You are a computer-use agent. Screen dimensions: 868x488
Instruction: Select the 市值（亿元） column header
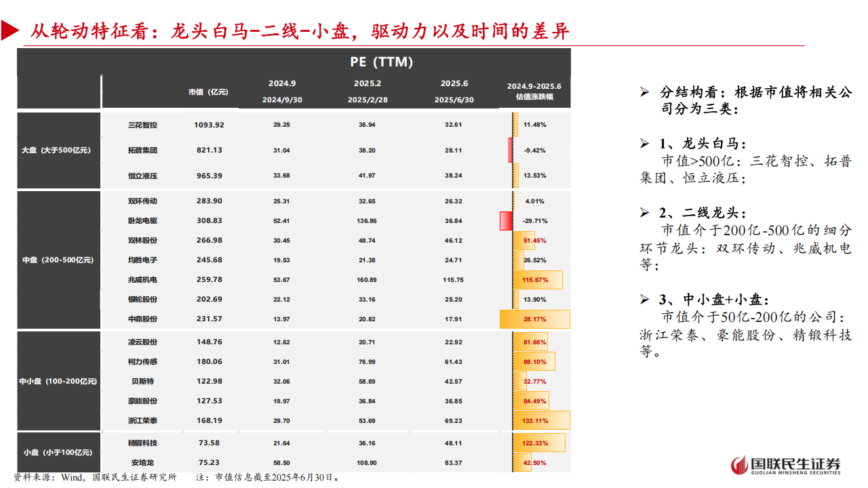[x=208, y=92]
